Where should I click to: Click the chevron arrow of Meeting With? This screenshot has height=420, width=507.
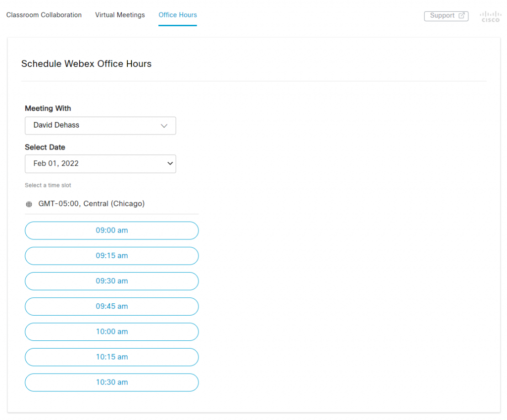pyautogui.click(x=164, y=126)
